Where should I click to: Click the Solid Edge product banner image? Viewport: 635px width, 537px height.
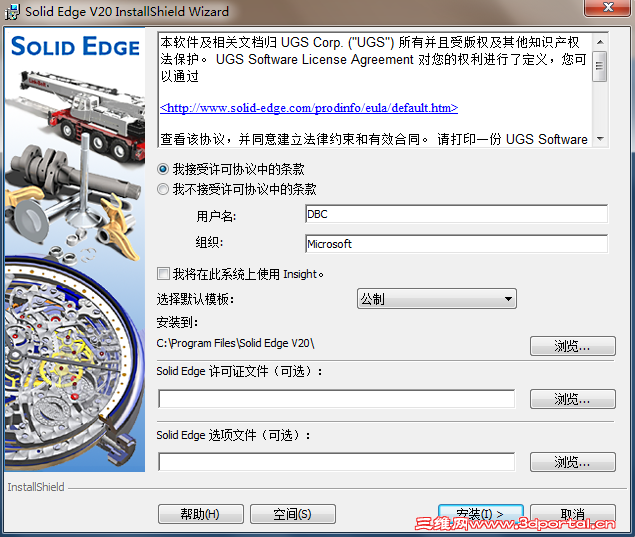(x=75, y=249)
